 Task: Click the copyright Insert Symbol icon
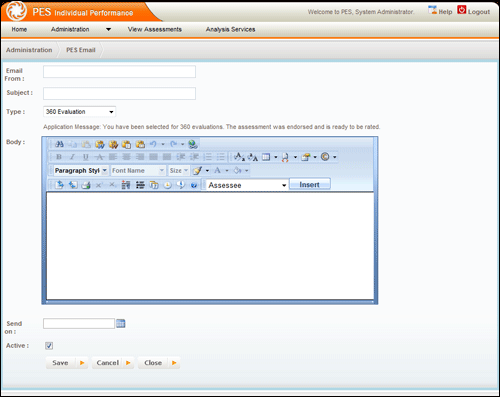[325, 157]
